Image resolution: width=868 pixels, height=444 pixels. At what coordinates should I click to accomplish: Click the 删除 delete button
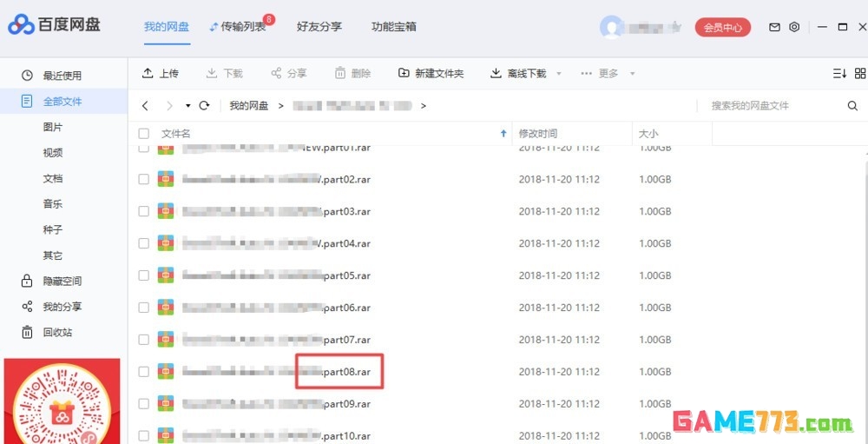coord(353,73)
